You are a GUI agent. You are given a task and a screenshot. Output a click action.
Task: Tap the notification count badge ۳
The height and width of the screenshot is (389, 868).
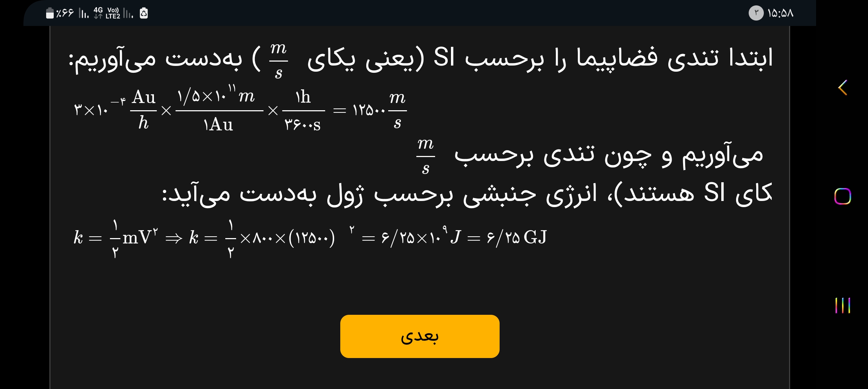pos(756,13)
